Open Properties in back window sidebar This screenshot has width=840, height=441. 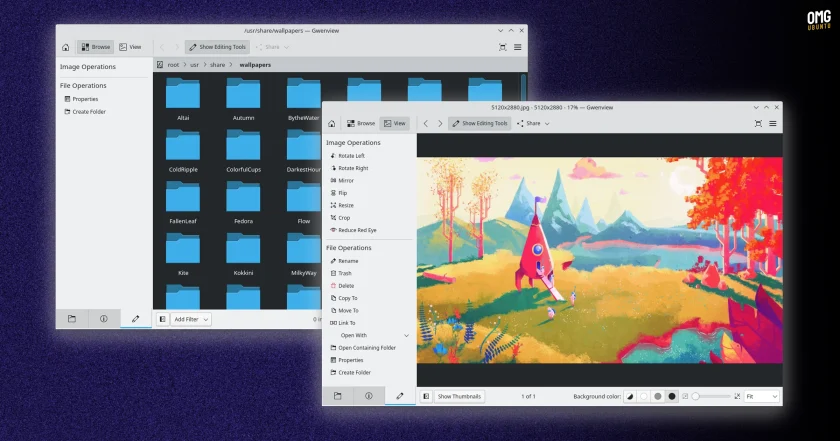tap(81, 99)
